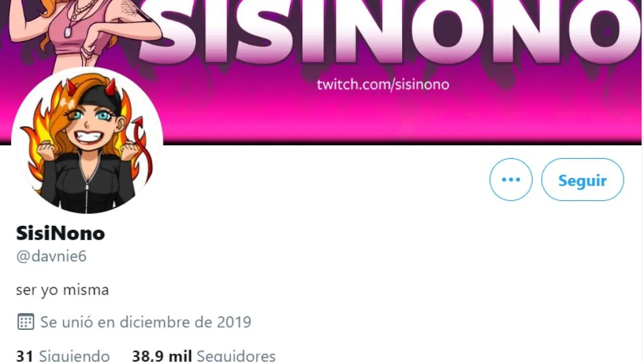
Task: Click the '38,9 mil' follower count number
Action: click(162, 356)
